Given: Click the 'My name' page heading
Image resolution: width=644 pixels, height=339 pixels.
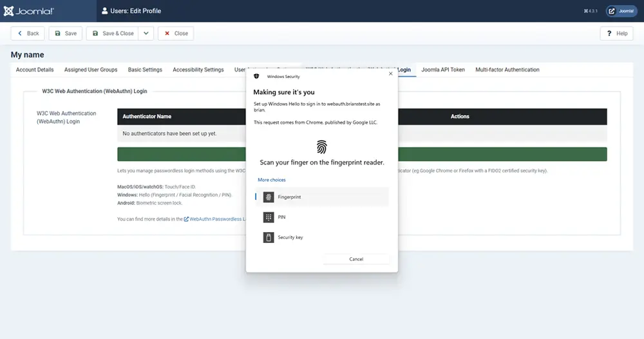Looking at the screenshot, I should coord(28,55).
